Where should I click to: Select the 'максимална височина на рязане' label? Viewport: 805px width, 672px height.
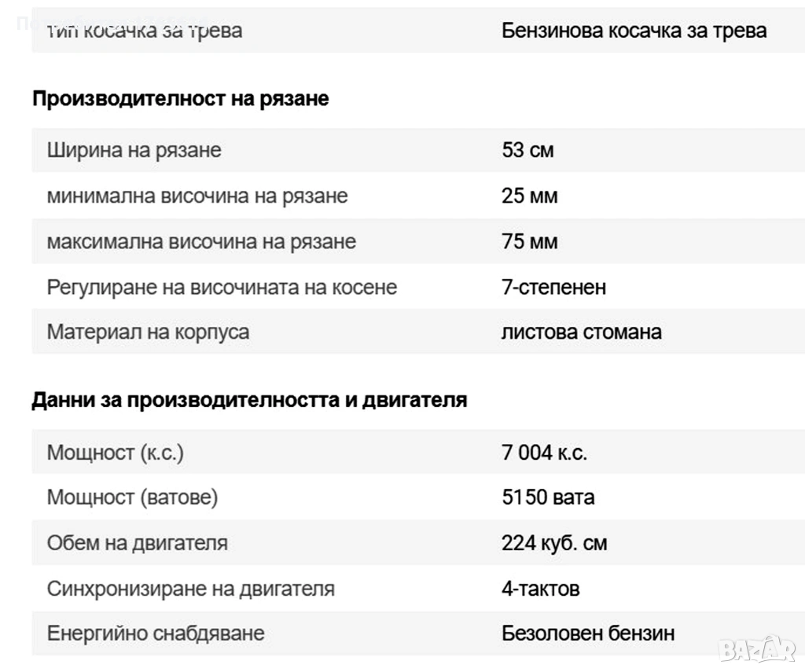pyautogui.click(x=201, y=241)
